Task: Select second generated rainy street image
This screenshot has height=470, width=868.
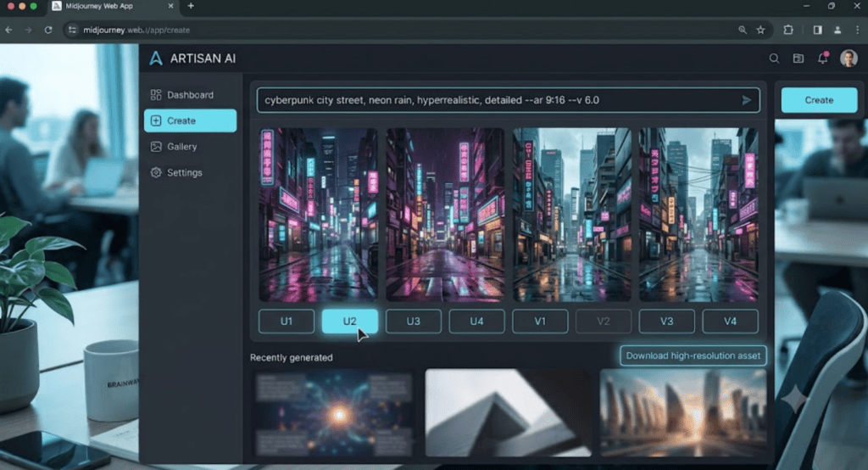Action: click(x=445, y=215)
